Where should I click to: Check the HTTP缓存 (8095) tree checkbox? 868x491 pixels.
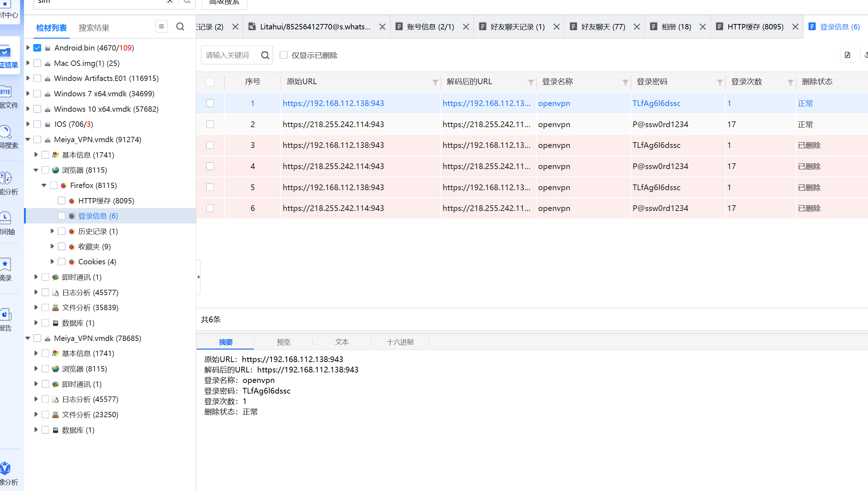coord(62,201)
